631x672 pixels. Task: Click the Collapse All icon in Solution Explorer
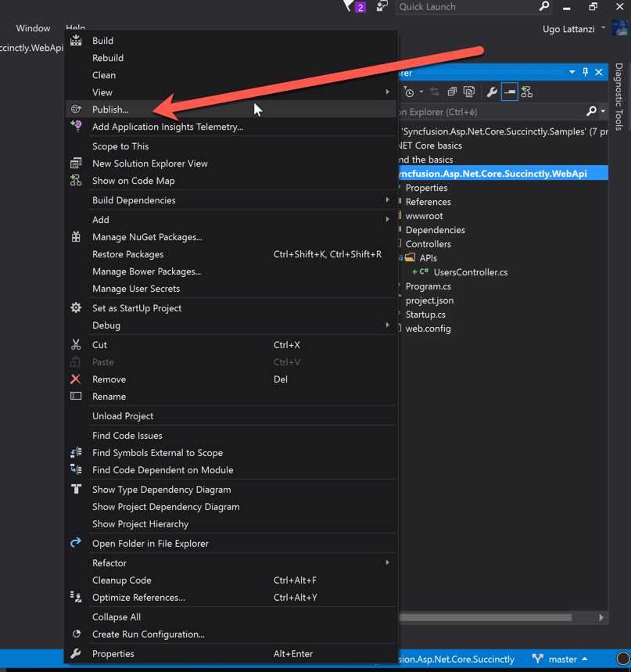(x=452, y=92)
